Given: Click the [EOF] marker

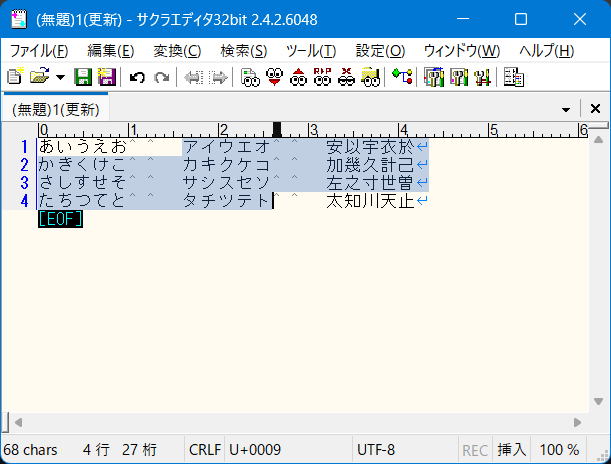Looking at the screenshot, I should click(x=60, y=219).
